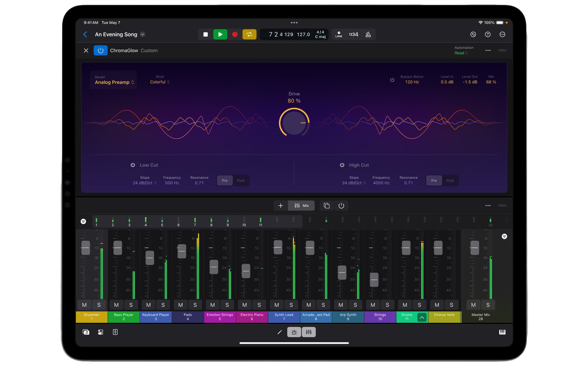Expand the Drums track stack chevron
The height and width of the screenshot is (368, 588).
click(x=422, y=317)
